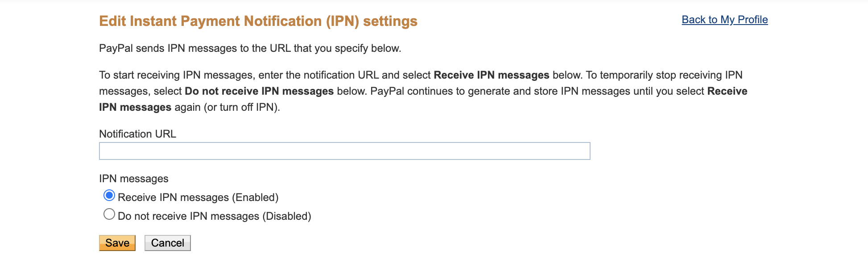Click the "Receive IPN messages (Enabled)" option label
The height and width of the screenshot is (268, 868).
(x=198, y=197)
